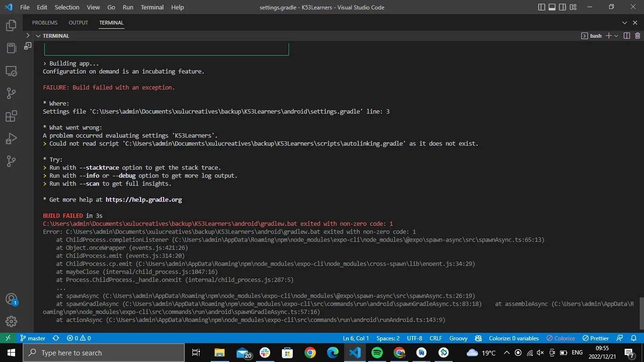Open the taskbar clock and calendar
The image size is (644, 362).
(602, 353)
